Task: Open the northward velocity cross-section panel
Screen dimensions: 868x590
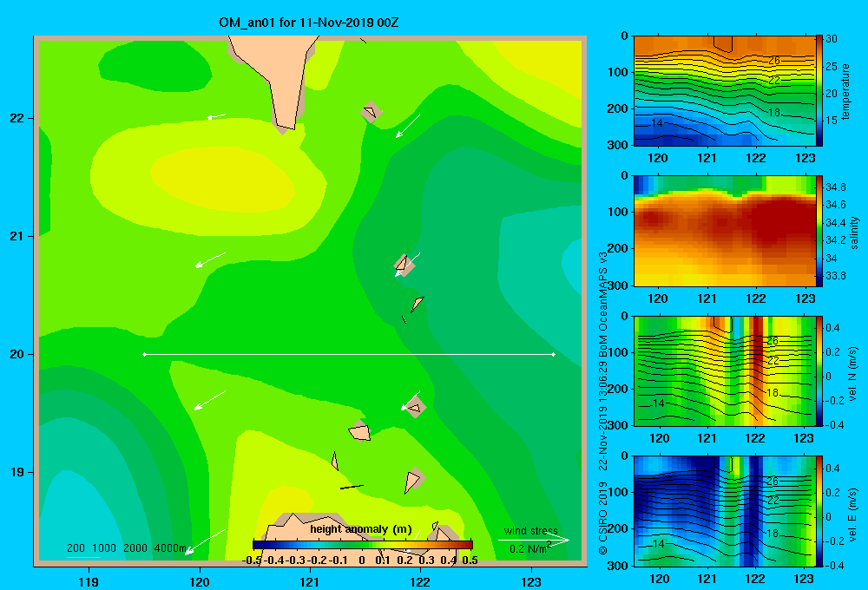Action: (725, 370)
